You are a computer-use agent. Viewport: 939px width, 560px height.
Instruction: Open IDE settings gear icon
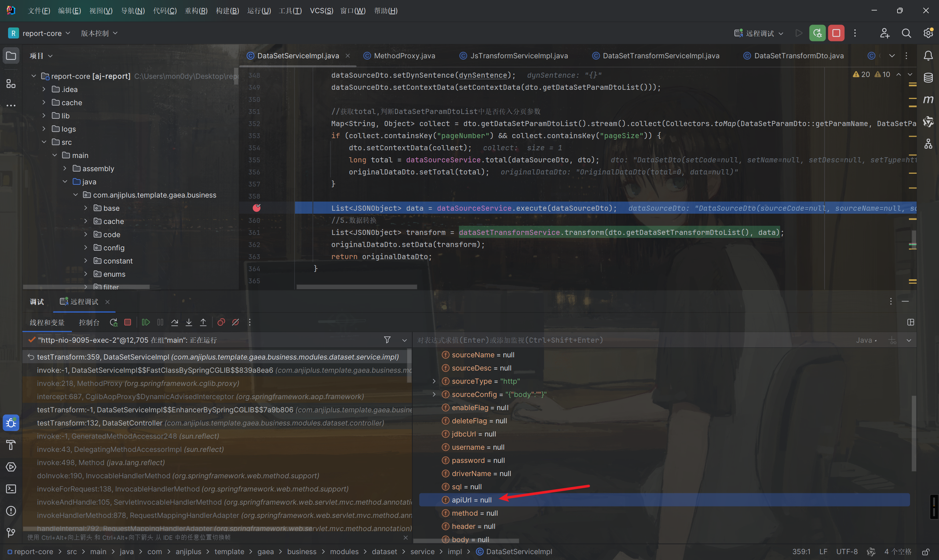click(x=928, y=33)
